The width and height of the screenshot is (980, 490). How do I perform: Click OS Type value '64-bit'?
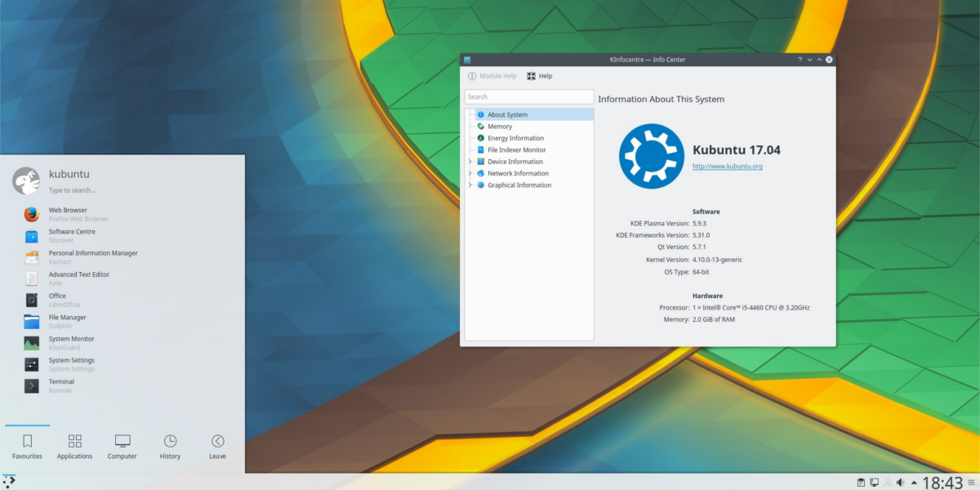(x=701, y=271)
